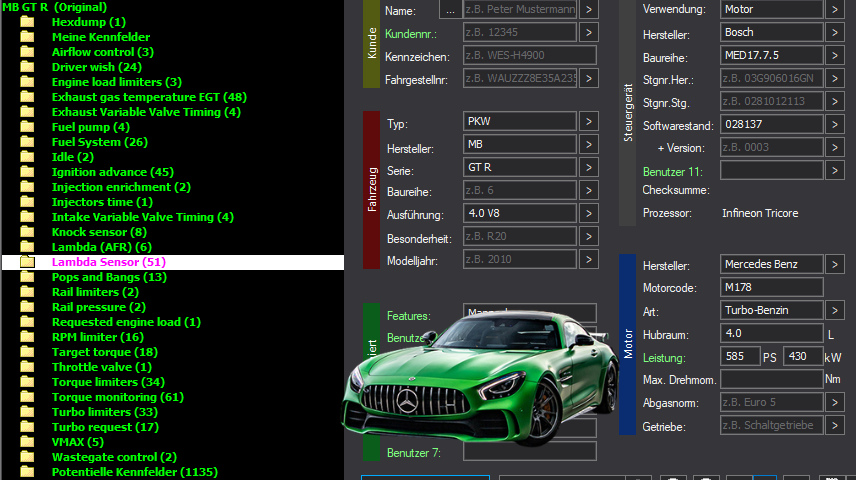Expand the Serie GT R arrow
The image size is (856, 480).
click(589, 167)
